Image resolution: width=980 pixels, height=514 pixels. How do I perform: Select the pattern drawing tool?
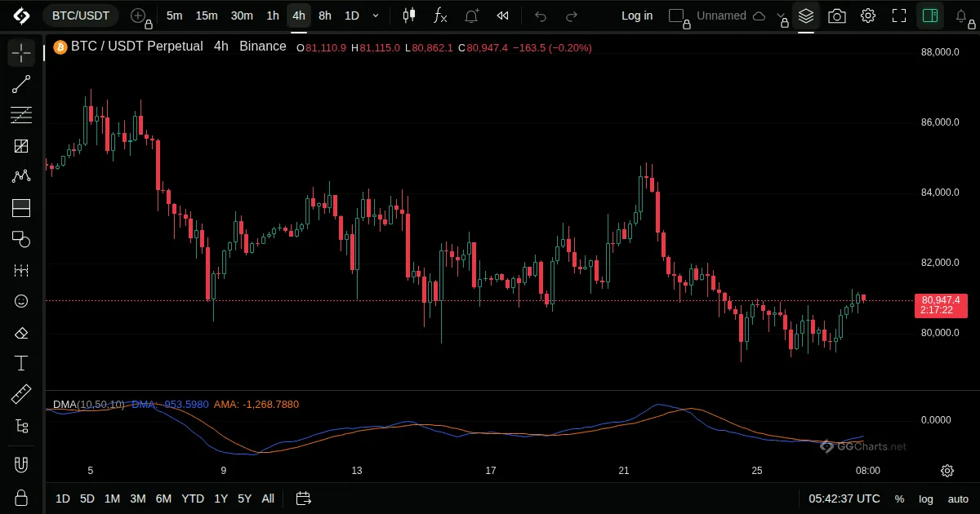tap(21, 177)
